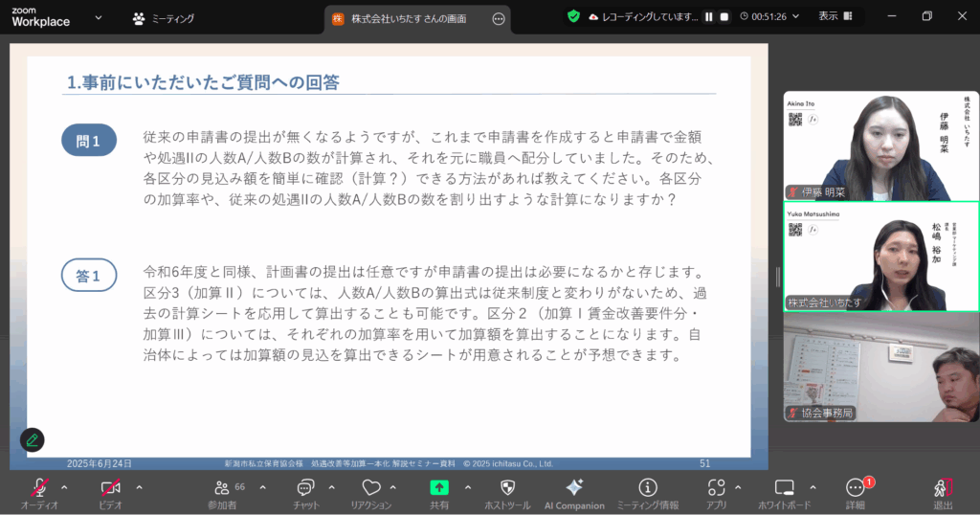Unmute the microphone with the オーディオ button

coord(39,488)
